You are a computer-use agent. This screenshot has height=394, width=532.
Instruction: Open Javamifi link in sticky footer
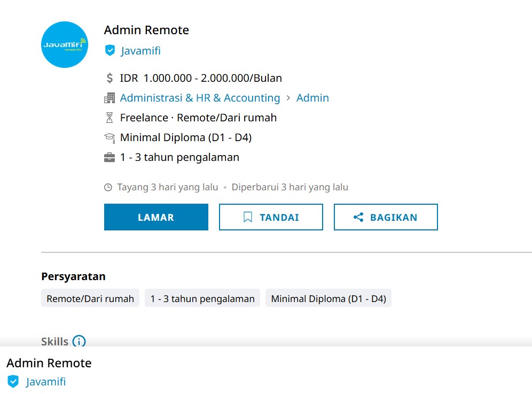[46, 381]
